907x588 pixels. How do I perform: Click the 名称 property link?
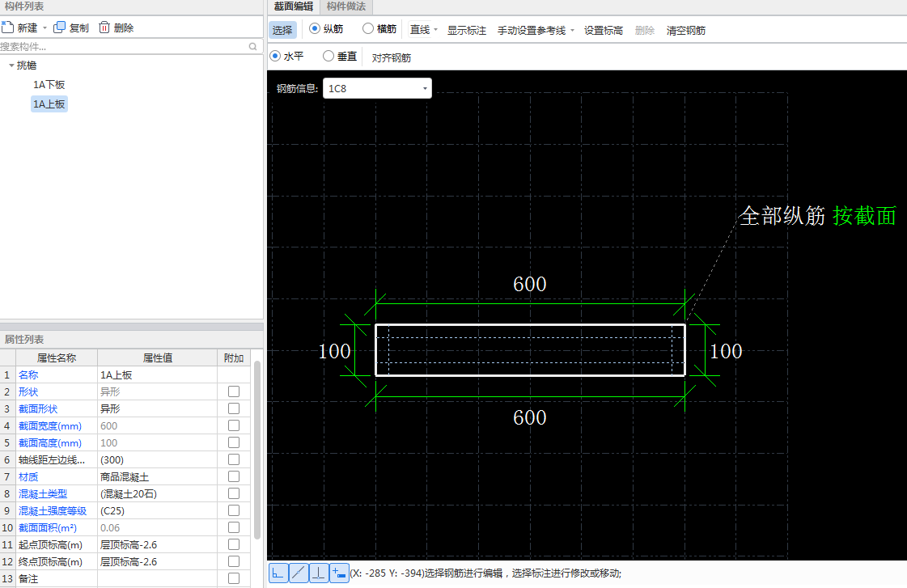click(28, 374)
